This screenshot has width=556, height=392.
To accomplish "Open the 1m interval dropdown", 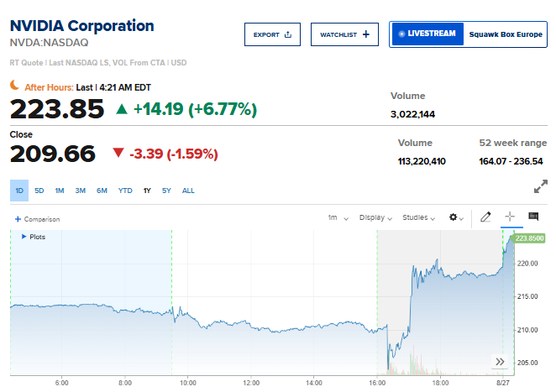I will tap(338, 217).
